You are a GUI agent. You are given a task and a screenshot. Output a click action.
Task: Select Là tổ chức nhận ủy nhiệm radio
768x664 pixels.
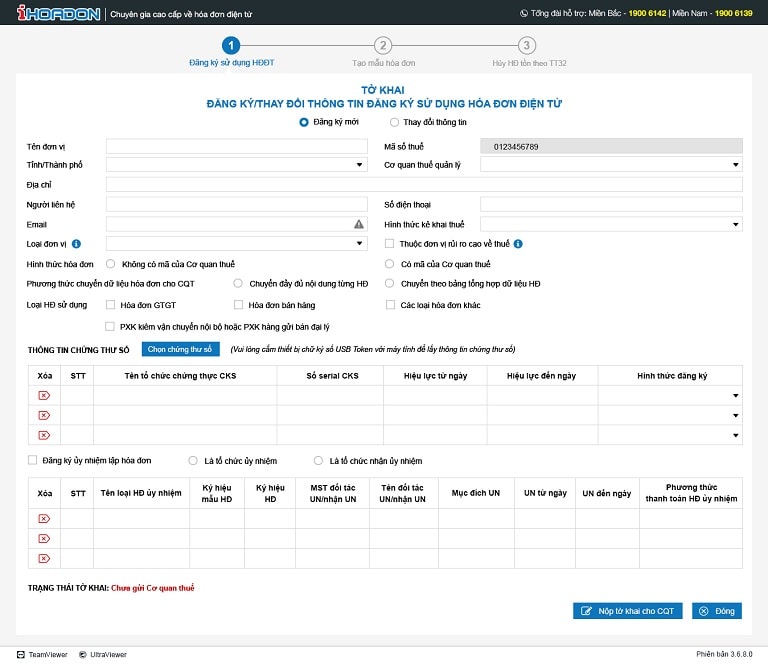318,461
